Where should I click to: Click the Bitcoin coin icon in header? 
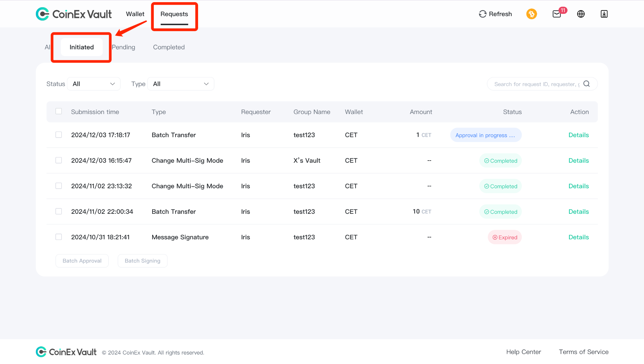[531, 14]
